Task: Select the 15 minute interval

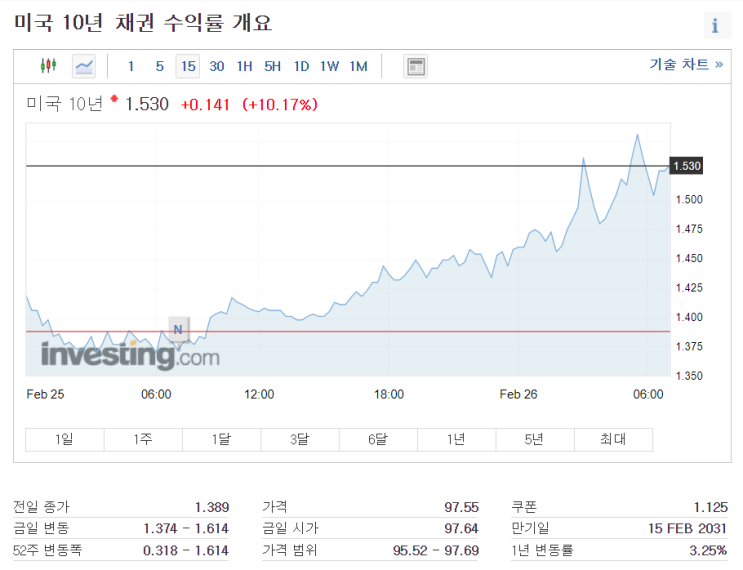Action: pos(188,66)
